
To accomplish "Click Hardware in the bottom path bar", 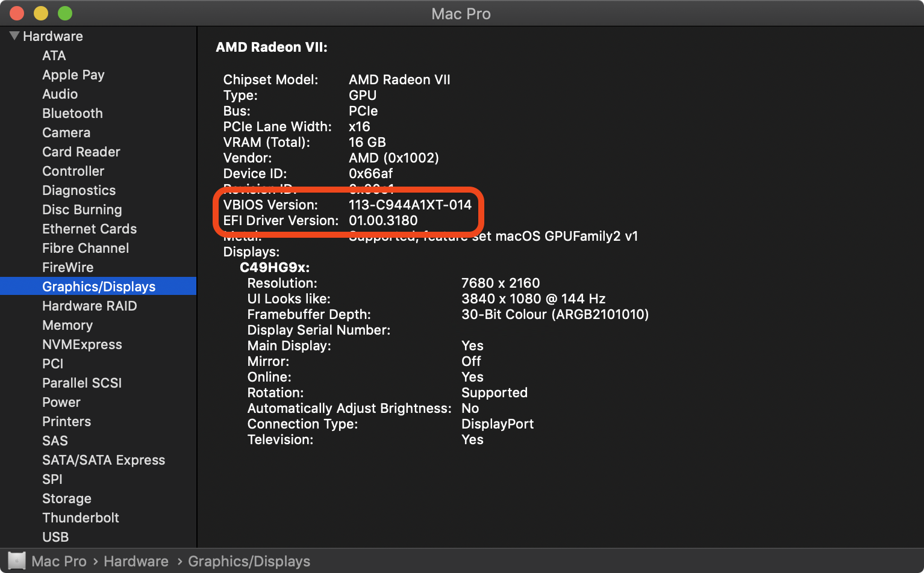I will pyautogui.click(x=136, y=561).
